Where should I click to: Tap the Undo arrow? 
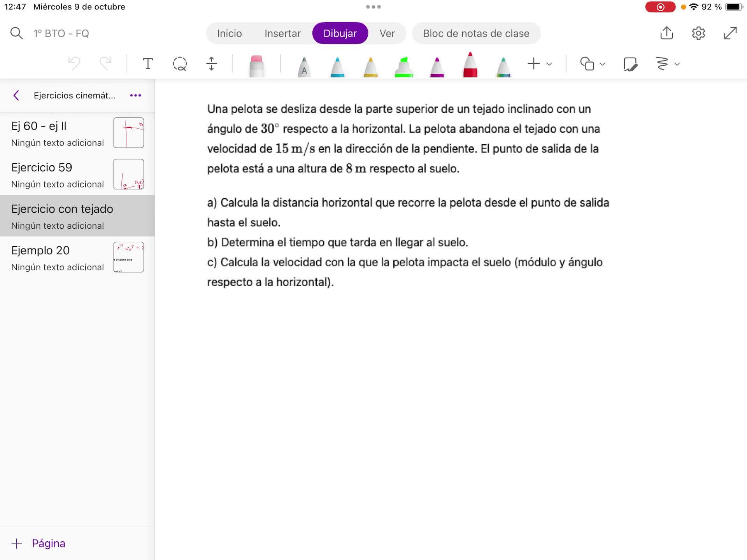pyautogui.click(x=74, y=63)
